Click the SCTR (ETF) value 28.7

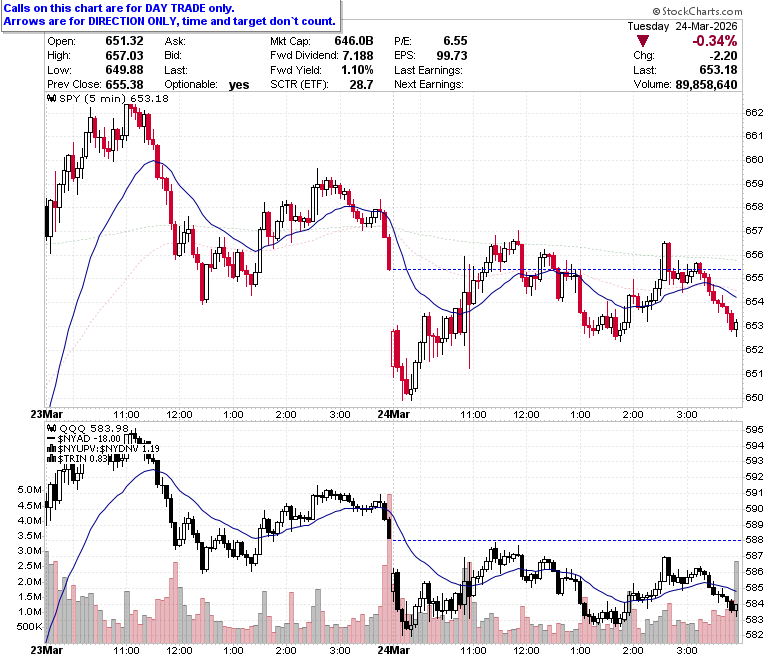pos(361,85)
